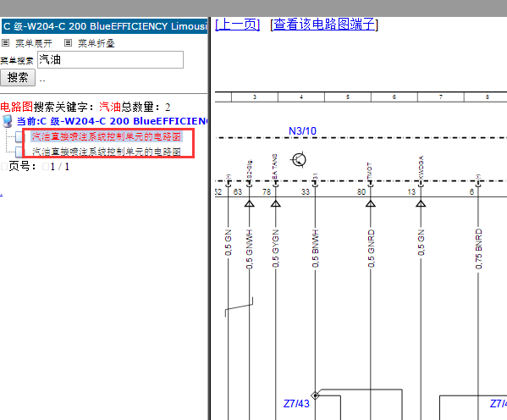Click wire label 0,5 GNWH
Viewport: 507px width, 420px height.
[x=249, y=249]
